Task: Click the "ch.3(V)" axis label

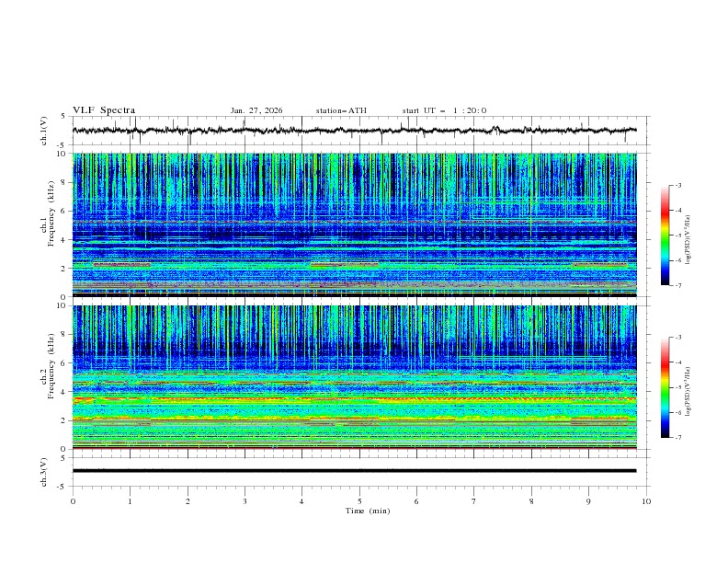Action: [x=44, y=472]
